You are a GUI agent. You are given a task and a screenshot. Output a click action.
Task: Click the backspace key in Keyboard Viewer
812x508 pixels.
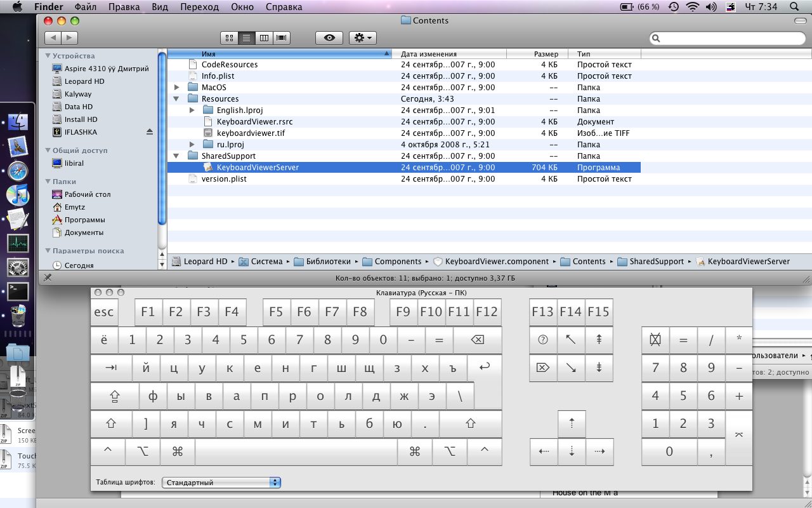[x=478, y=340]
